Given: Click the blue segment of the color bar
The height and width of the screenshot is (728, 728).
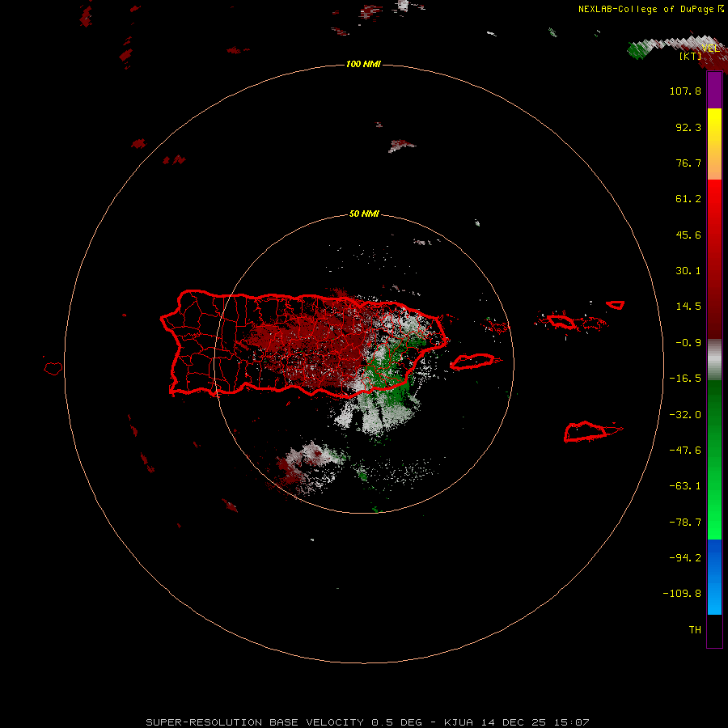Looking at the screenshot, I should click(714, 577).
